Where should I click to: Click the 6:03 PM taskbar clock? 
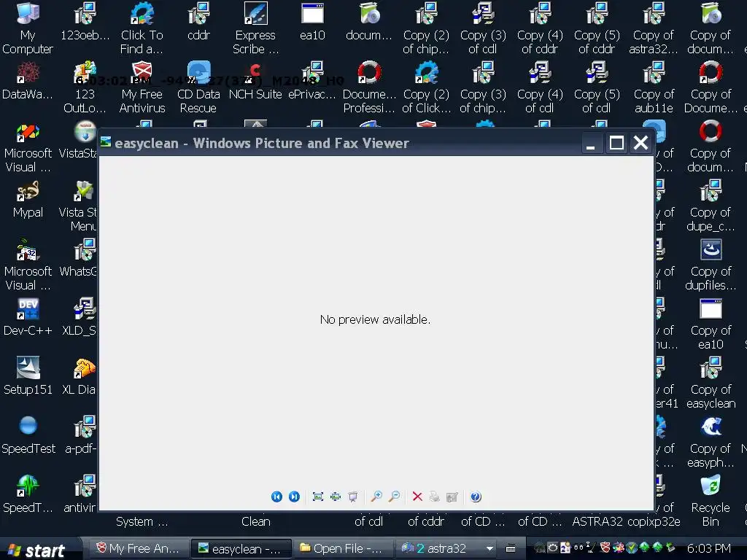coord(709,548)
